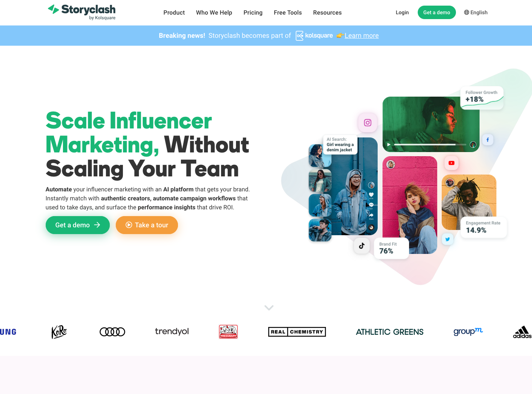The image size is (532, 394).
Task: Click the Instagram icon tile
Action: coord(368,122)
